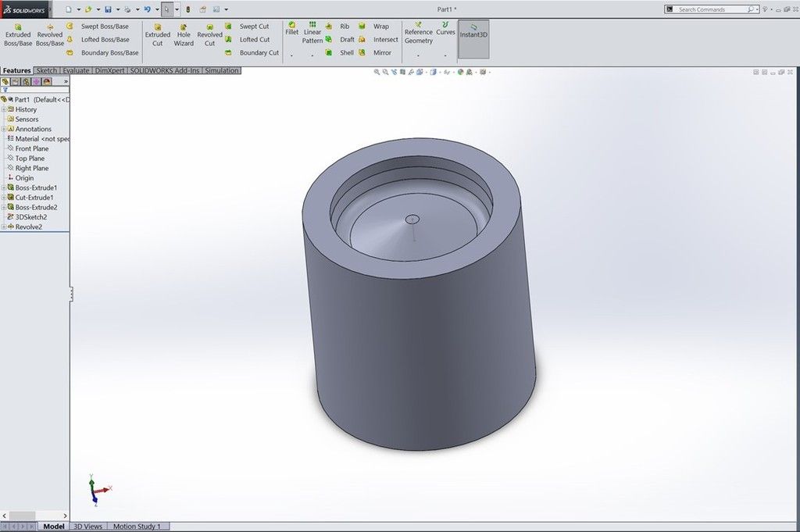Select the Extruded Boss/Base tool
This screenshot has height=532, width=800.
[18, 35]
